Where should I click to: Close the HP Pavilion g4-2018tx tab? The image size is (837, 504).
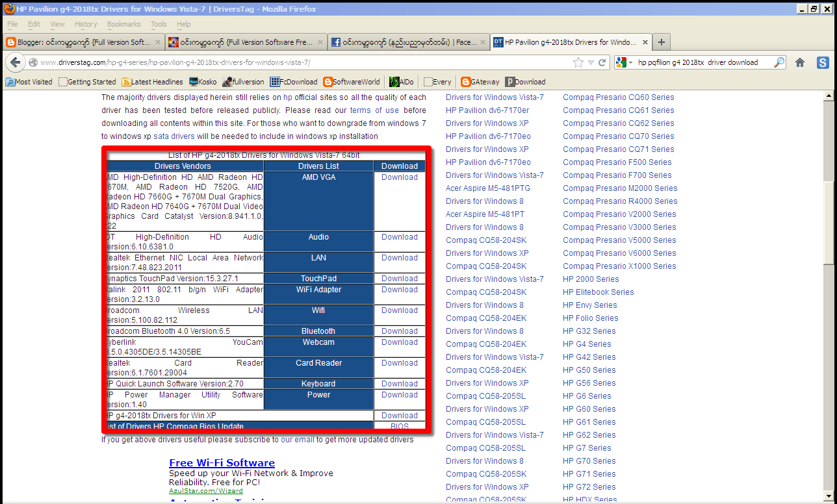(x=645, y=42)
